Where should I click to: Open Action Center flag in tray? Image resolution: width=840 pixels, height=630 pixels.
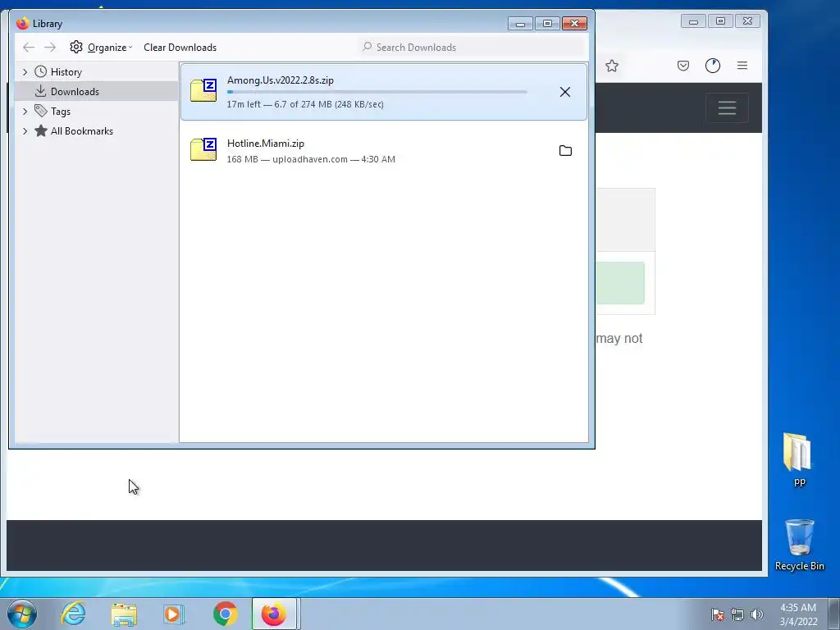tap(718, 614)
